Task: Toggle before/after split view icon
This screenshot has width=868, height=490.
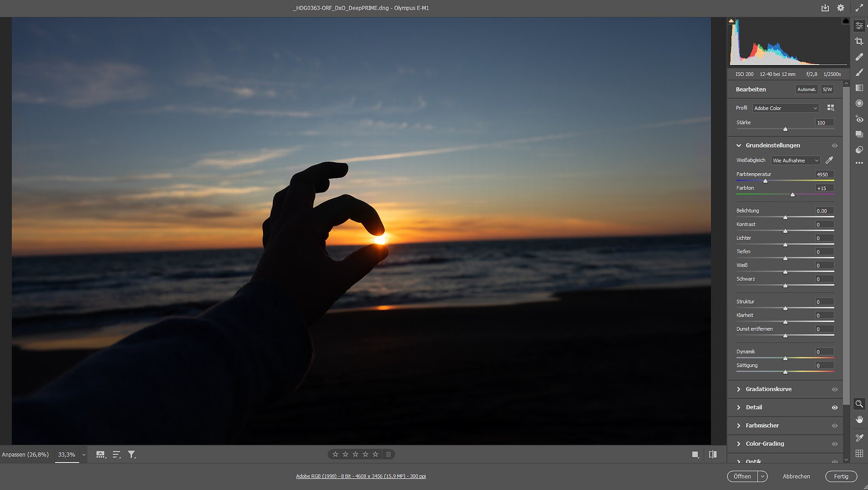Action: [713, 454]
